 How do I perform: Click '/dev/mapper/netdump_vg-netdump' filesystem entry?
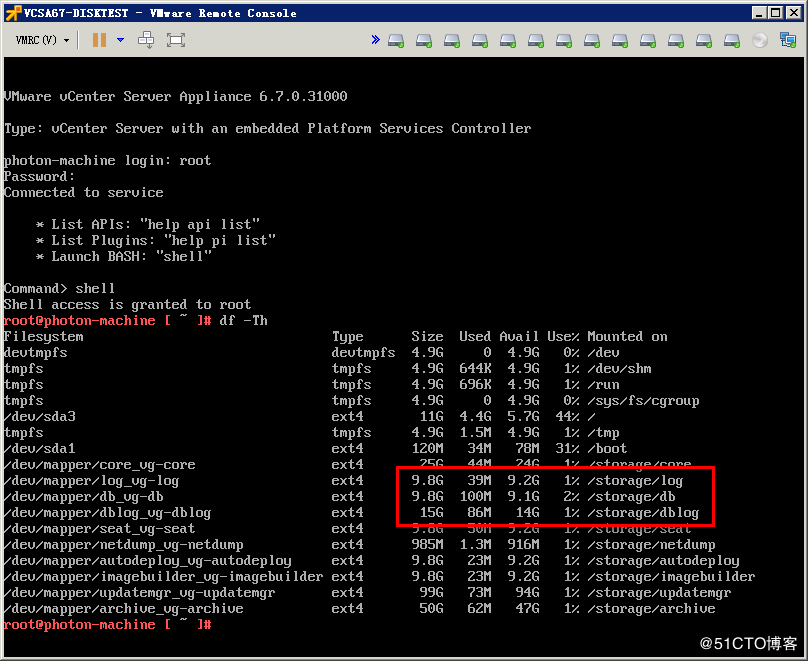[x=123, y=545]
